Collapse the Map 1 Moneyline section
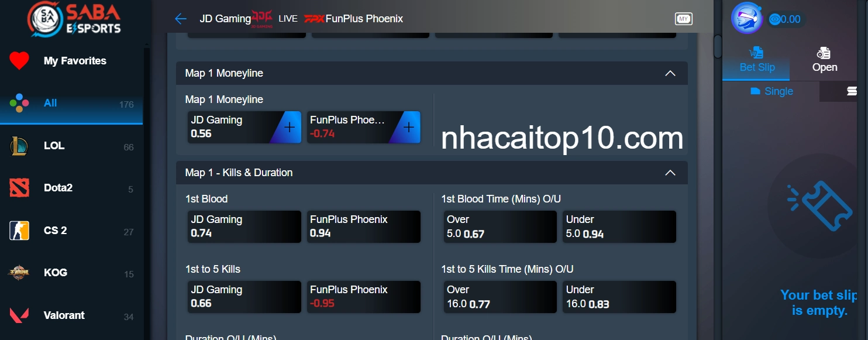The width and height of the screenshot is (868, 340). pos(670,73)
